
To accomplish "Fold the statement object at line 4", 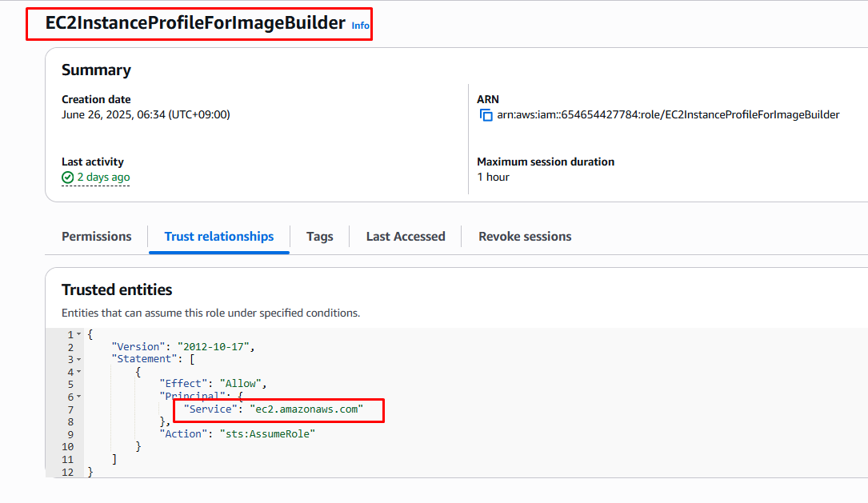I will pyautogui.click(x=78, y=372).
